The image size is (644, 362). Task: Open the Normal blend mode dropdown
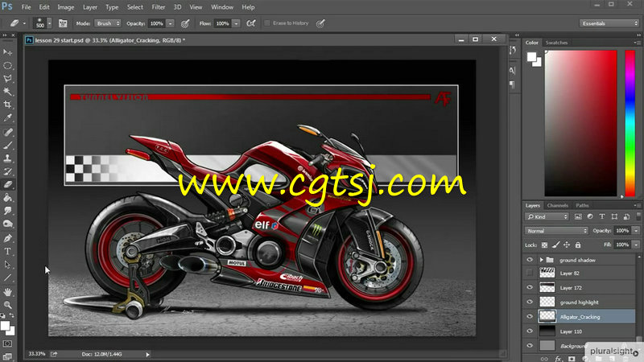[x=556, y=231]
